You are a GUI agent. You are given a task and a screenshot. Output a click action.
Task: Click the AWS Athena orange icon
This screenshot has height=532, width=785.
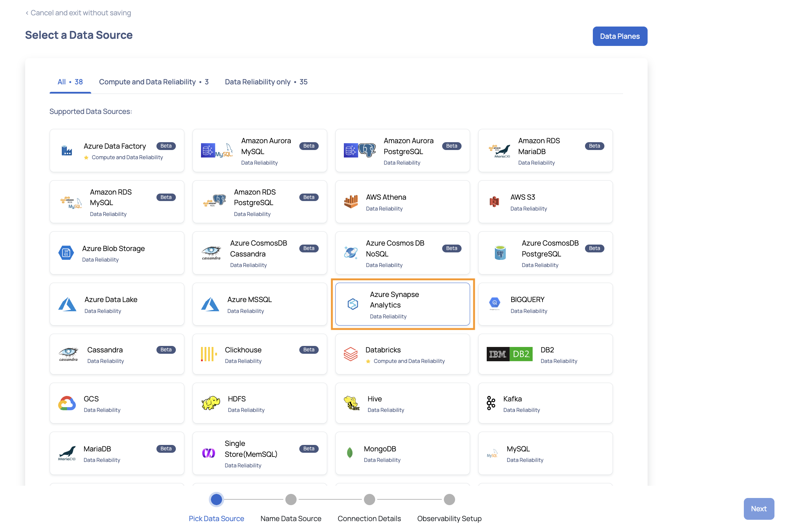(x=351, y=202)
